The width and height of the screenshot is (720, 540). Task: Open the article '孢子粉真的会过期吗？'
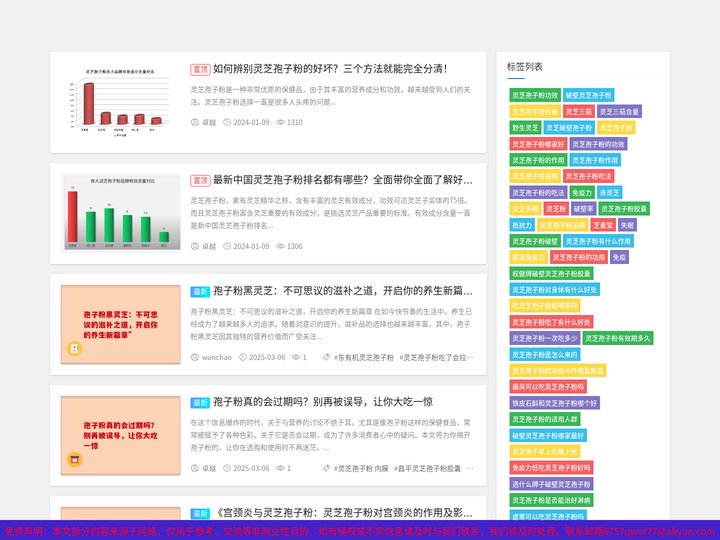click(x=323, y=402)
